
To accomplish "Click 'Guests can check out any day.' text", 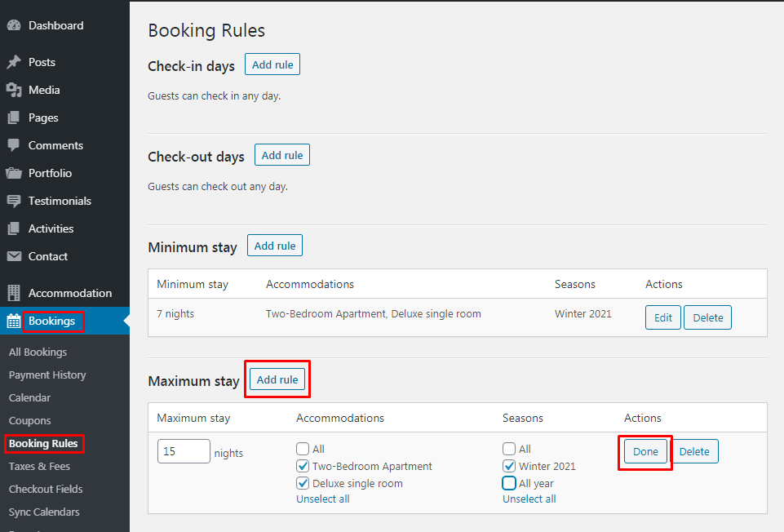I will pyautogui.click(x=218, y=187).
